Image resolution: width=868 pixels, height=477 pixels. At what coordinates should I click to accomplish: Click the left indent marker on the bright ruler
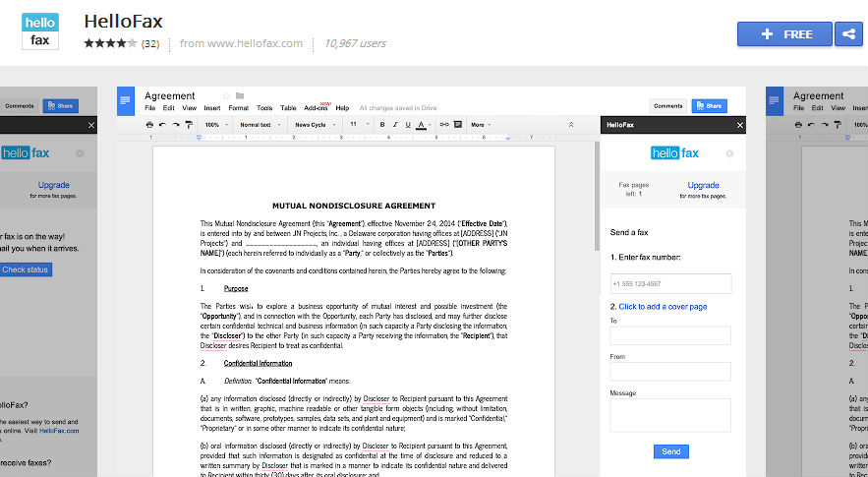pyautogui.click(x=199, y=138)
